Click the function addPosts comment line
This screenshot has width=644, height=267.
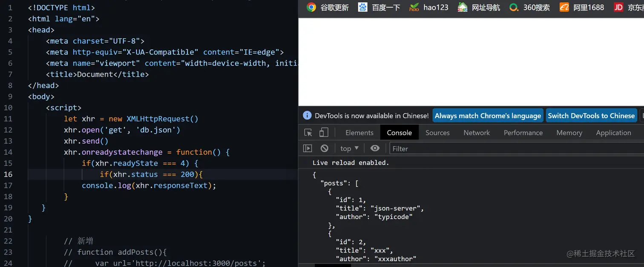pyautogui.click(x=115, y=252)
